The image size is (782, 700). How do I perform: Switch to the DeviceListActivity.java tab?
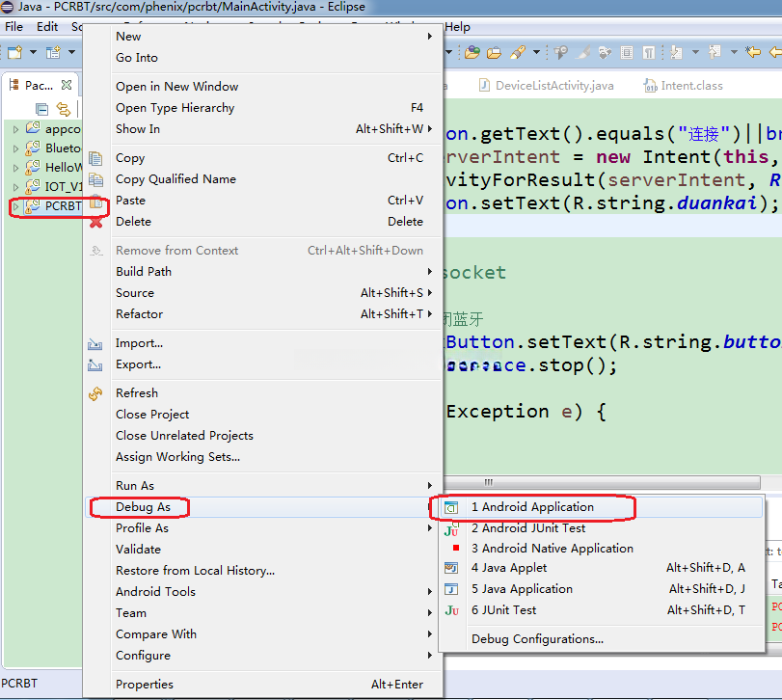553,86
